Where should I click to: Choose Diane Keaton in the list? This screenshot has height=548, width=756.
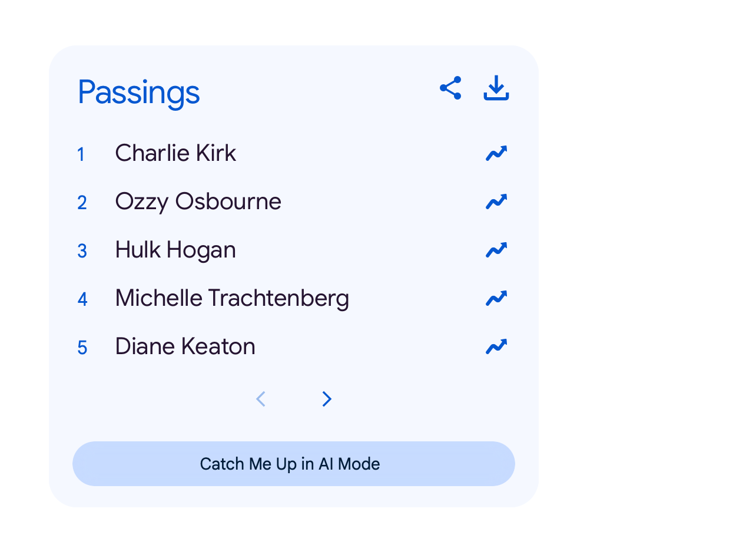tap(185, 346)
